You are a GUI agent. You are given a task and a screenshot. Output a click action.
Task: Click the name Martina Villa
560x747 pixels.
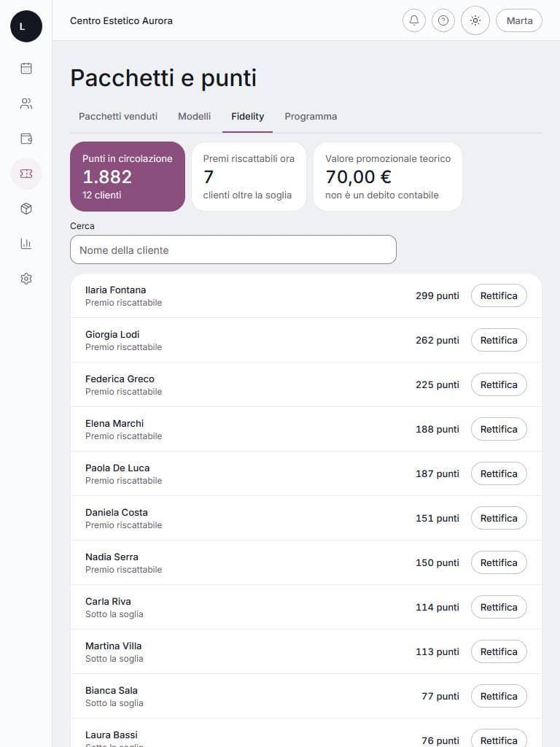[113, 646]
